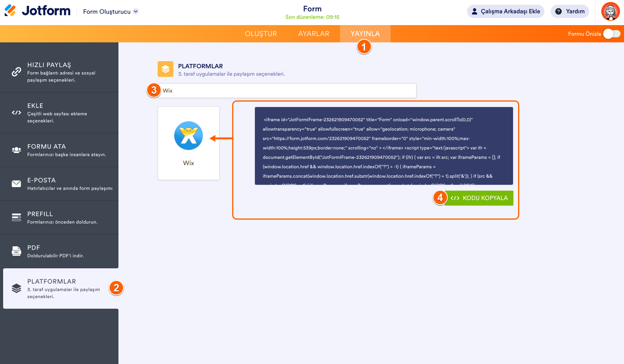
Task: Click the Formu Önizle label
Action: (x=584, y=34)
